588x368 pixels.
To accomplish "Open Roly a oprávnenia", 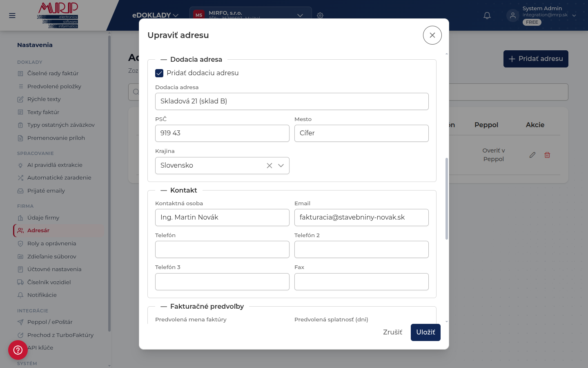I will pos(51,244).
